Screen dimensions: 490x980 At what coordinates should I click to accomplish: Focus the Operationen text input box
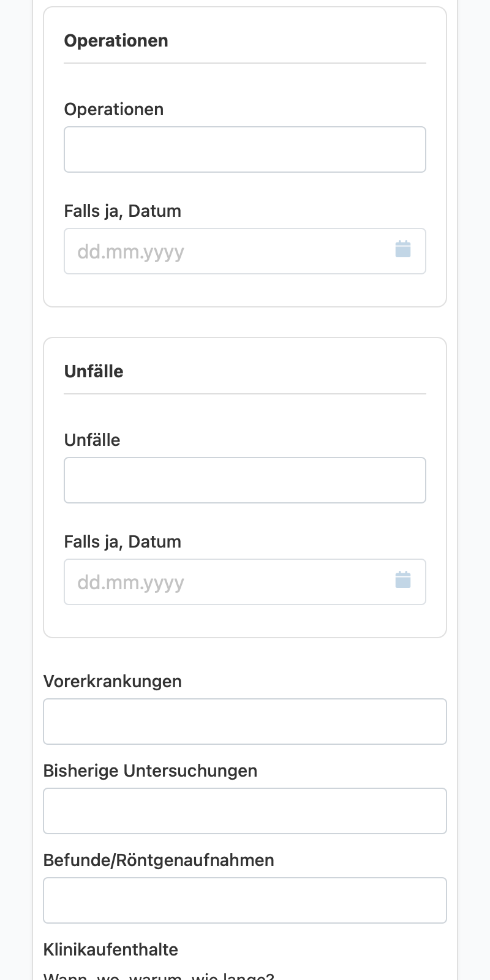[x=245, y=149]
